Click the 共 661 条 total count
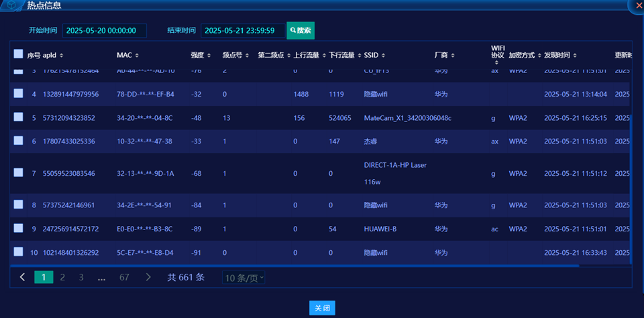 [186, 277]
